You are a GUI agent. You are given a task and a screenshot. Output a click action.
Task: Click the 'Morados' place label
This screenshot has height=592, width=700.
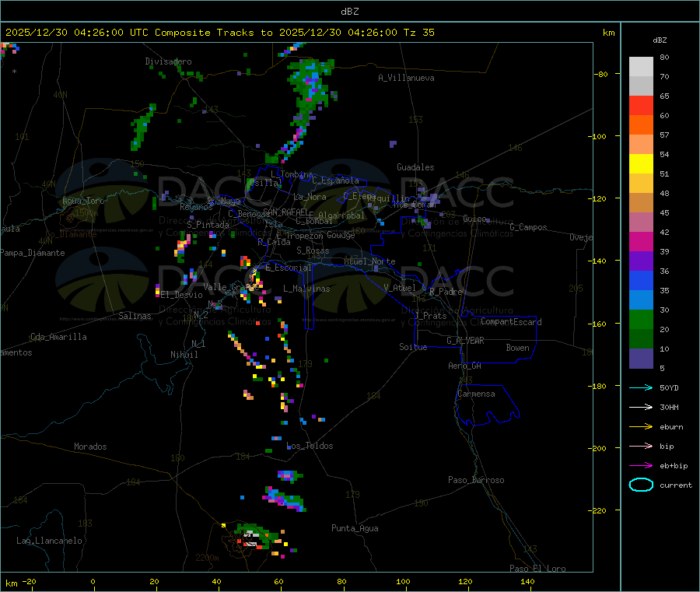90,447
